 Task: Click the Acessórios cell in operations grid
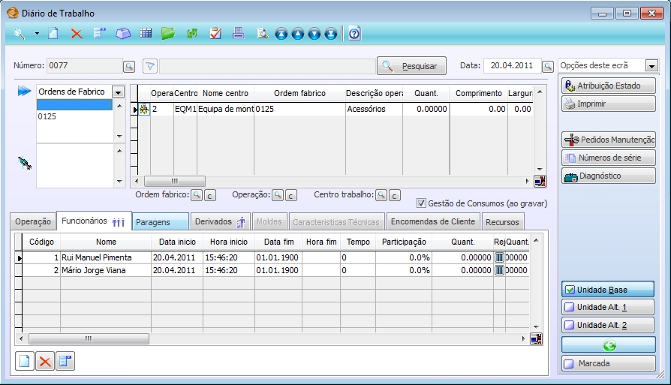tap(374, 109)
